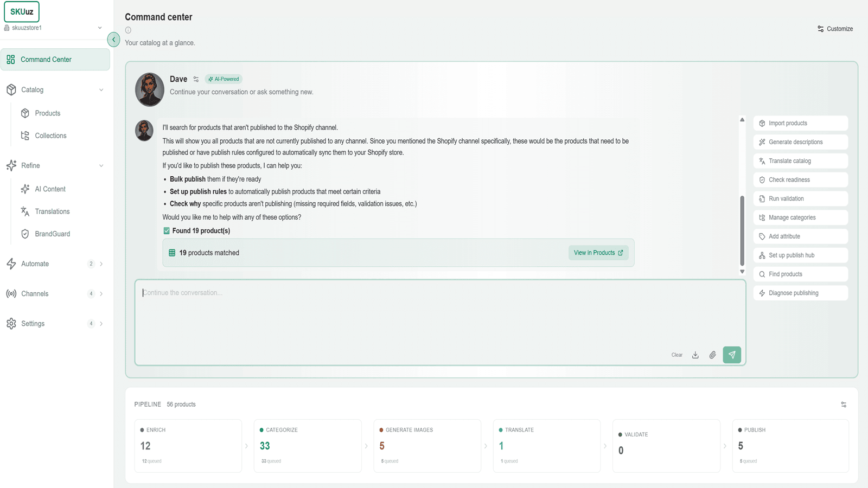
Task: Attach a file with paperclip icon
Action: pyautogui.click(x=713, y=355)
